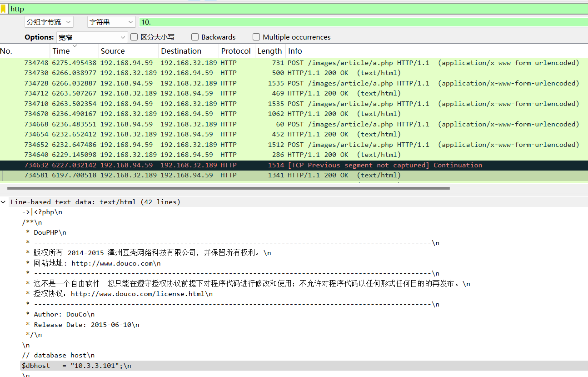Image resolution: width=588 pixels, height=377 pixels.
Task: Enable the Backwards search checkbox
Action: point(194,37)
